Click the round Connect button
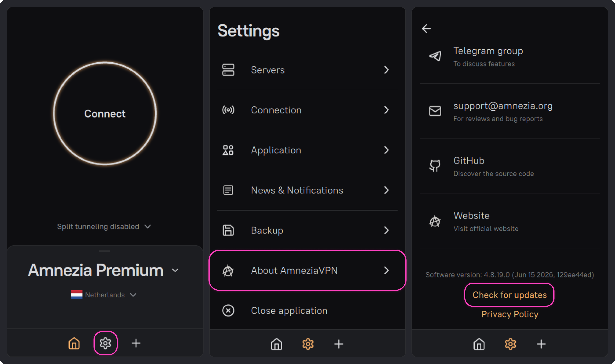The width and height of the screenshot is (615, 364). pos(105,114)
